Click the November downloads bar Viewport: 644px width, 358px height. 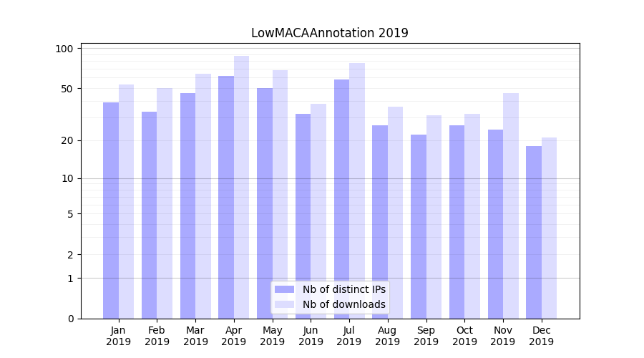511,205
